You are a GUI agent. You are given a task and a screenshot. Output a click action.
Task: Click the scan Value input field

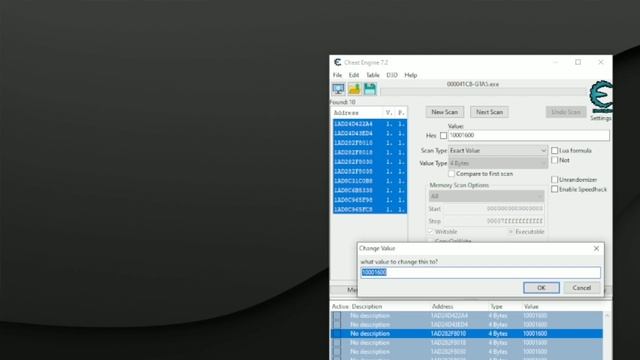pyautogui.click(x=529, y=136)
